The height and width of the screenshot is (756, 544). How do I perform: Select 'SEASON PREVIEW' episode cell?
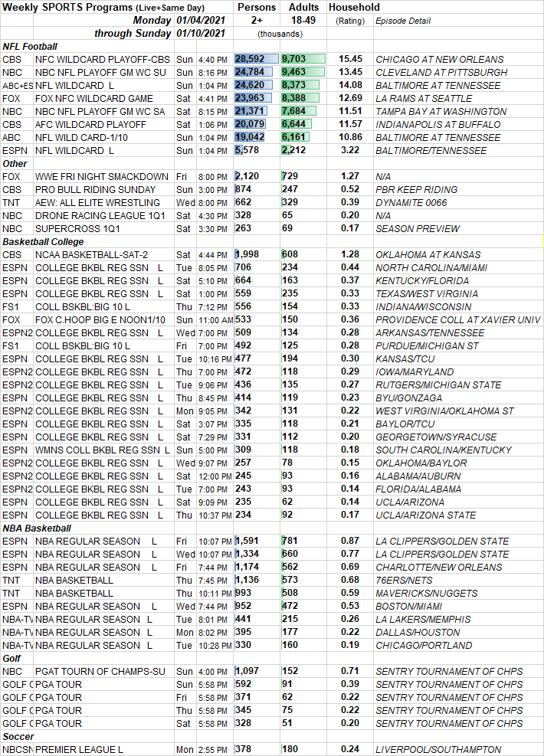(x=417, y=228)
